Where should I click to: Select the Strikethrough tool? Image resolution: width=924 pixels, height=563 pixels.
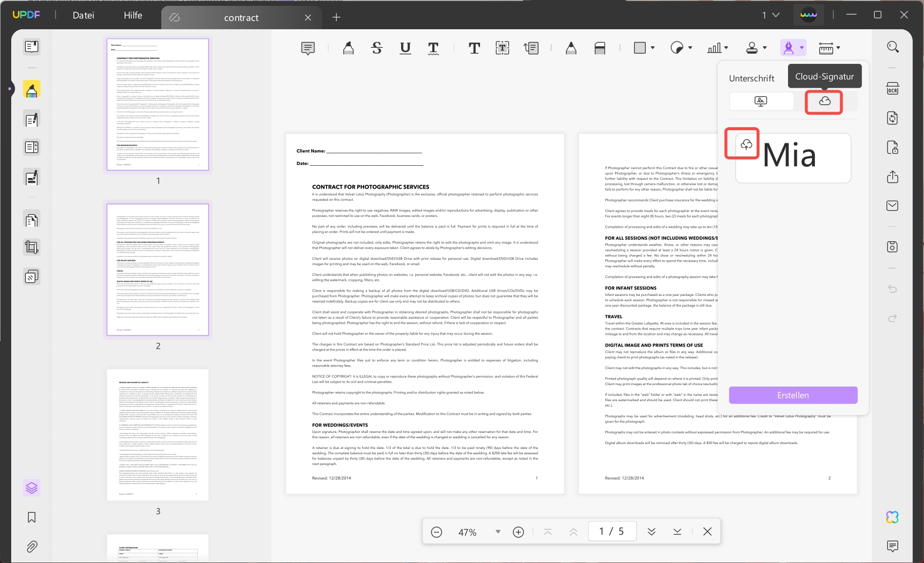tap(377, 48)
